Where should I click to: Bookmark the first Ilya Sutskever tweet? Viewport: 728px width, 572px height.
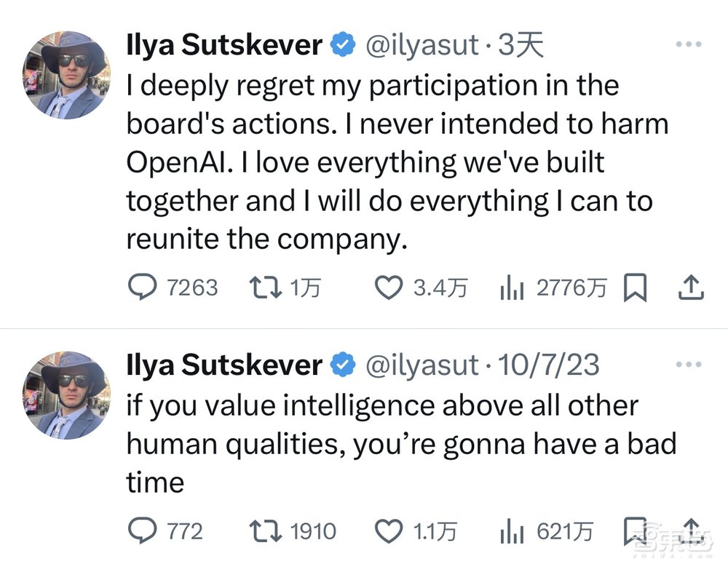[635, 289]
